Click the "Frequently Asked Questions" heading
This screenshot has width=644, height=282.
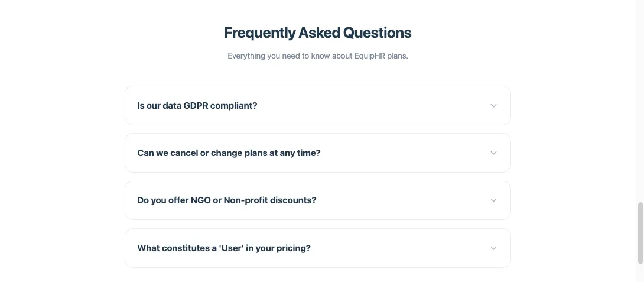318,33
